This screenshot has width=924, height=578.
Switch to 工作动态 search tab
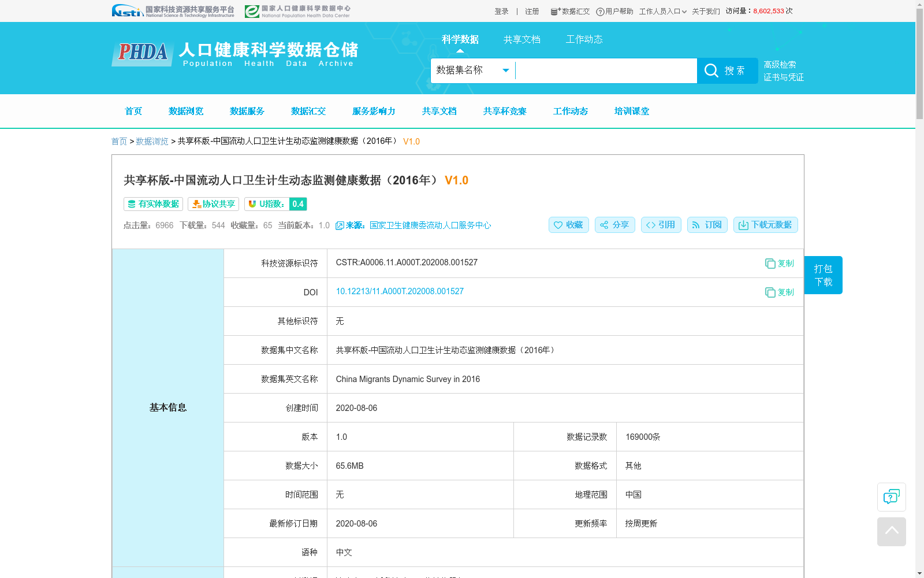(584, 39)
